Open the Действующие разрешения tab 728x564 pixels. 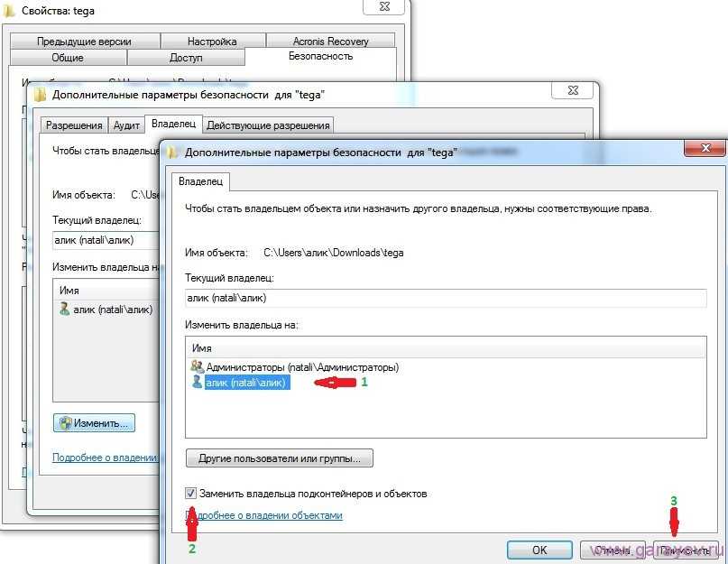coord(268,125)
